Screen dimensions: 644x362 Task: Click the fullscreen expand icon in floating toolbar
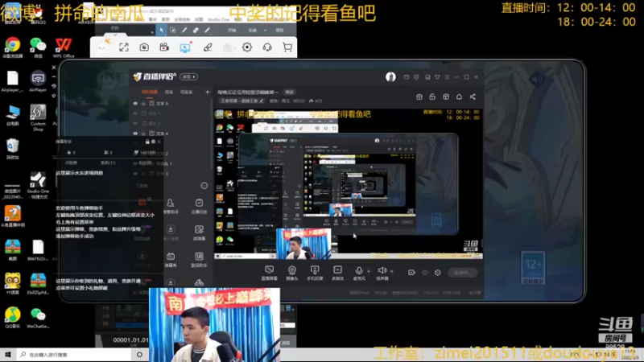point(124,47)
